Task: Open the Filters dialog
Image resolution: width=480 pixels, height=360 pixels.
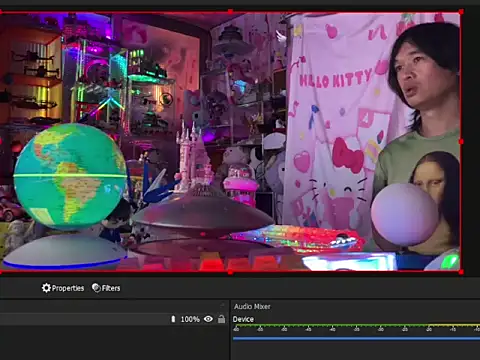Action: click(106, 288)
